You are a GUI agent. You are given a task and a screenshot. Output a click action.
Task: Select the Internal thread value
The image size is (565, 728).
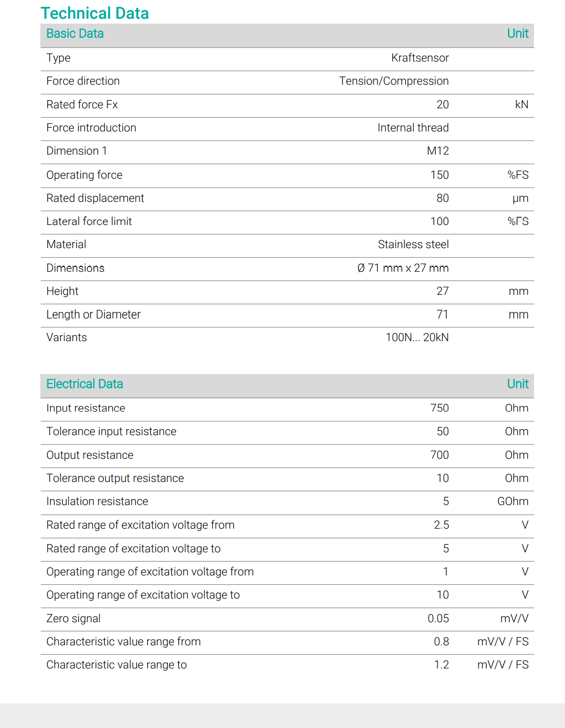(413, 128)
